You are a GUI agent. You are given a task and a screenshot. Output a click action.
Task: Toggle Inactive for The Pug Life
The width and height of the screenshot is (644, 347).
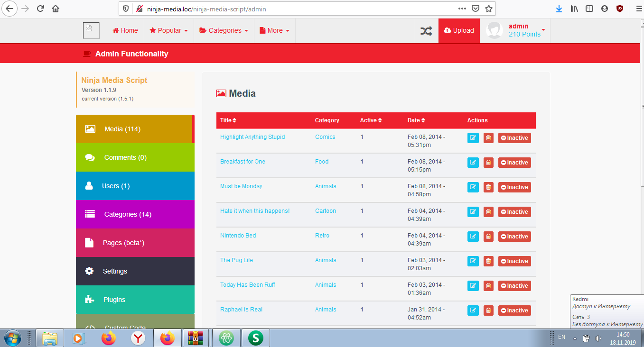[514, 261]
